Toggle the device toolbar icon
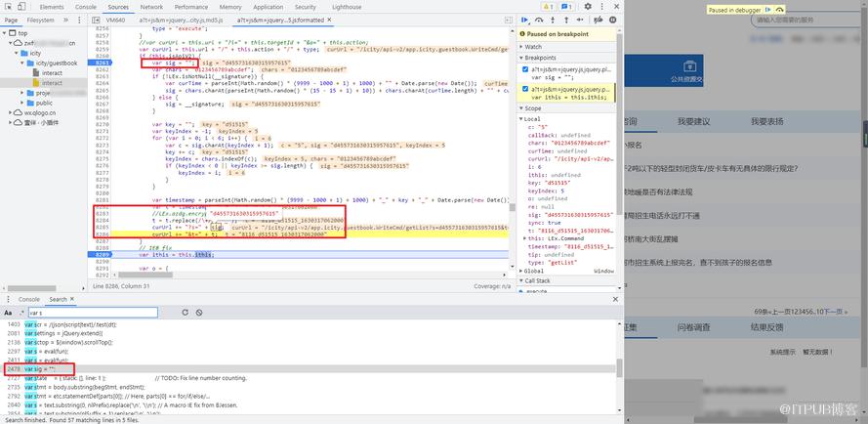Viewport: 868px width, 424px height. tap(21, 7)
